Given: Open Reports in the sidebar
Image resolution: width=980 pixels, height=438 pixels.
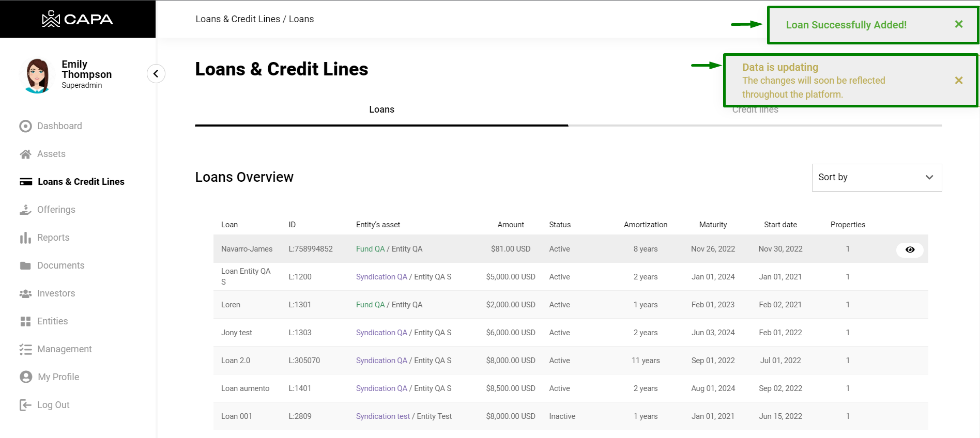Looking at the screenshot, I should click(x=53, y=238).
